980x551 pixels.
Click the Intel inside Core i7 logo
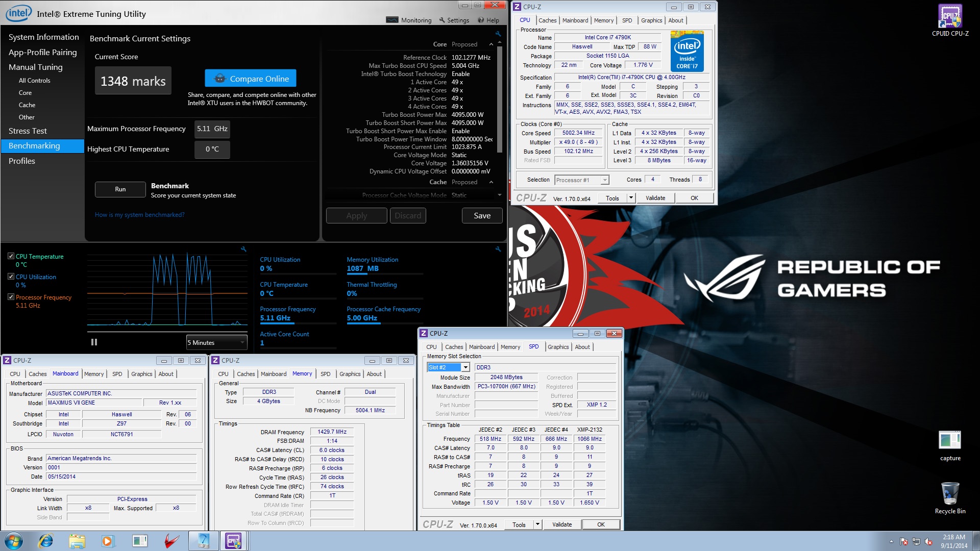[687, 52]
